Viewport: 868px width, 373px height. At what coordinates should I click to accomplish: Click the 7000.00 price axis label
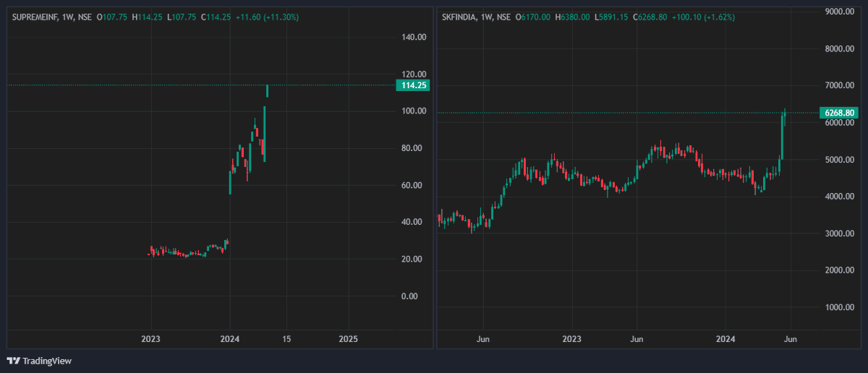pos(840,85)
